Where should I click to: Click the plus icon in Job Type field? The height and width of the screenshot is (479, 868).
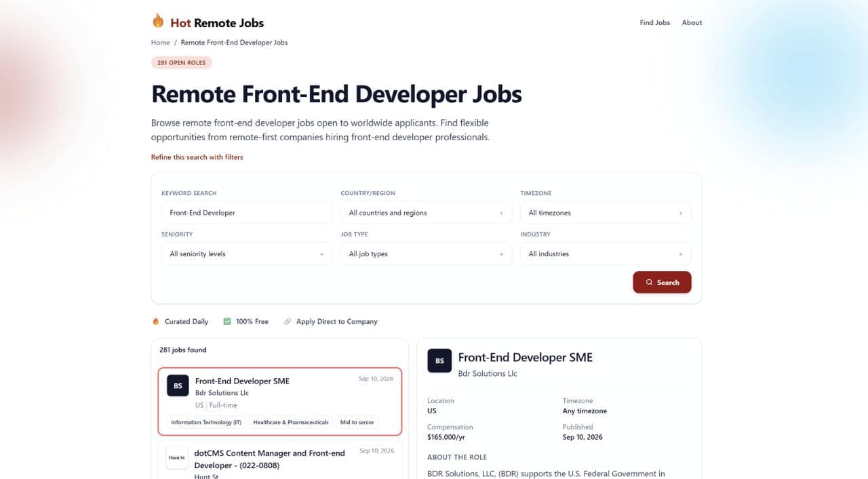[501, 254]
